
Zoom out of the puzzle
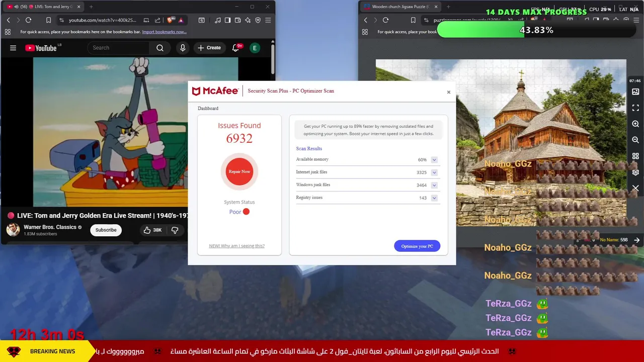pyautogui.click(x=635, y=140)
